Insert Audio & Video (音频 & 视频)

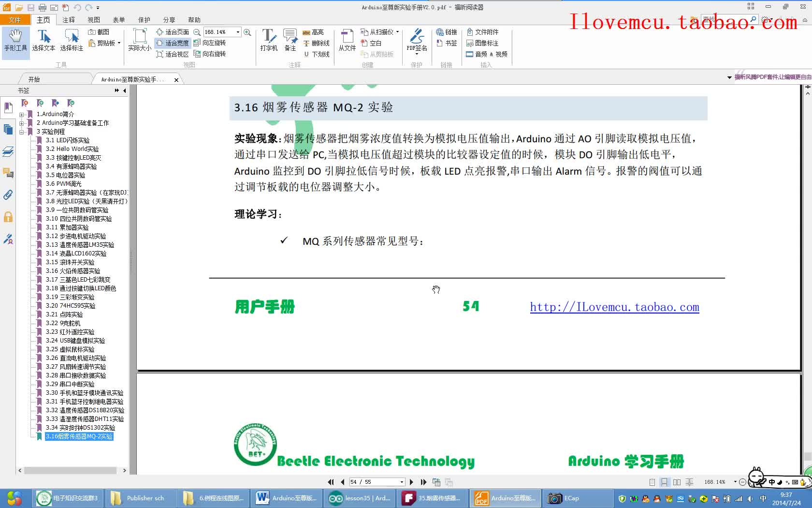coord(487,54)
